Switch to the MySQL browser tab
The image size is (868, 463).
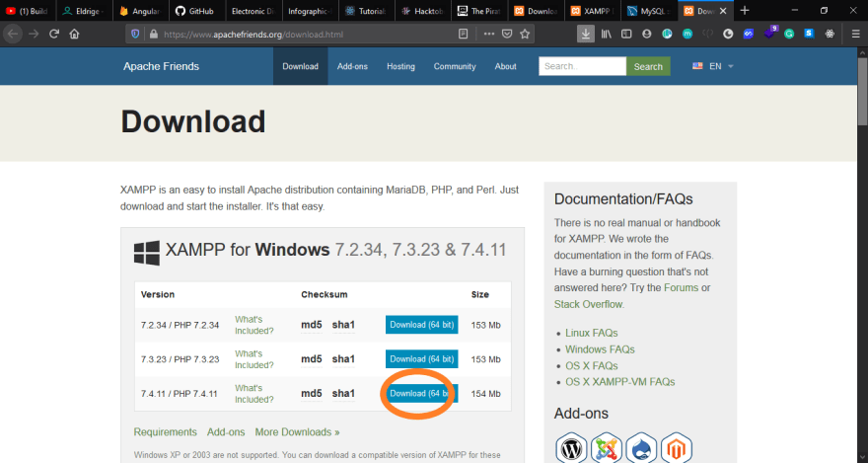coord(649,11)
